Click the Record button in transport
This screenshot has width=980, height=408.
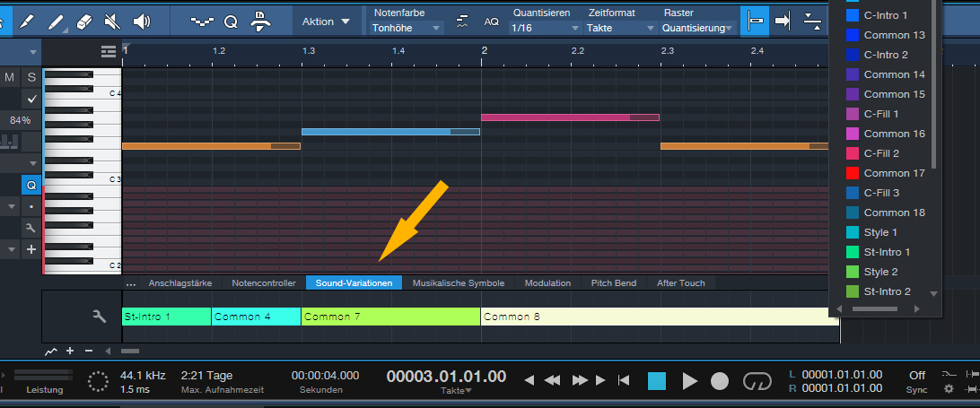pyautogui.click(x=720, y=380)
